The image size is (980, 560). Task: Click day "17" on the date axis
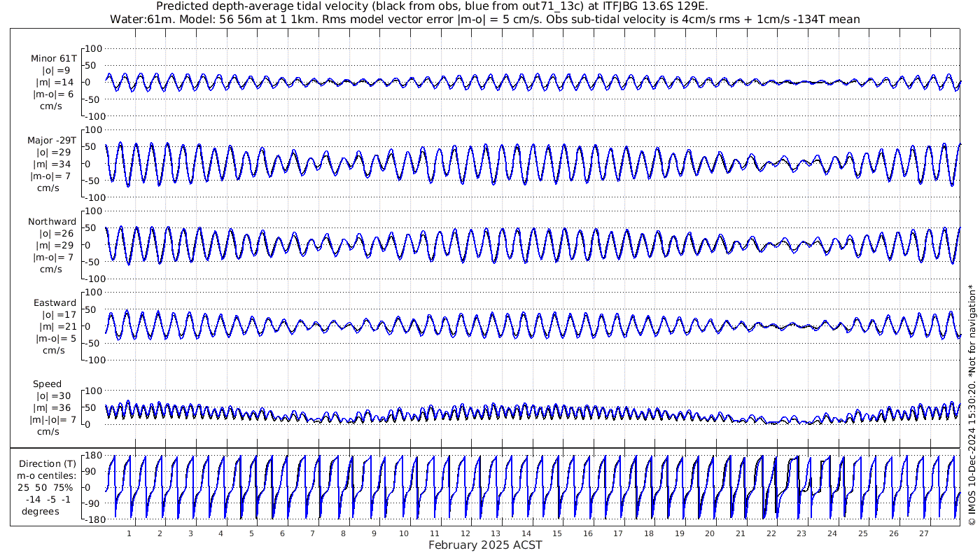618,534
